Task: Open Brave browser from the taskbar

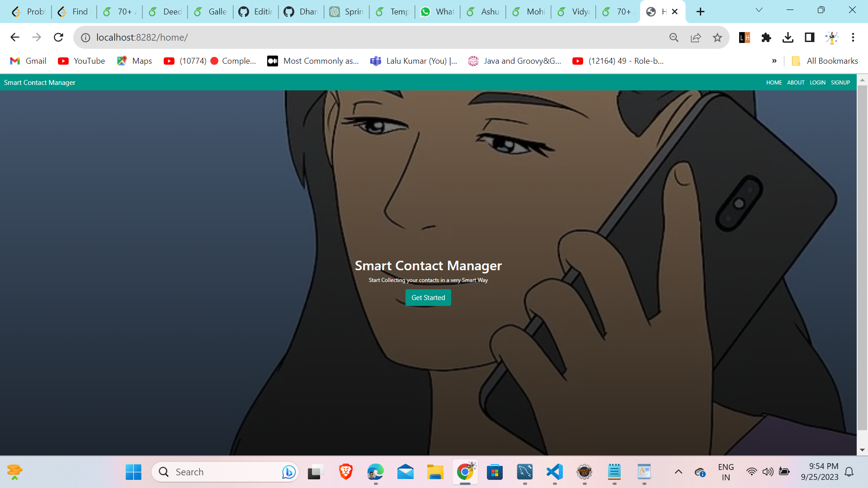Action: [345, 472]
